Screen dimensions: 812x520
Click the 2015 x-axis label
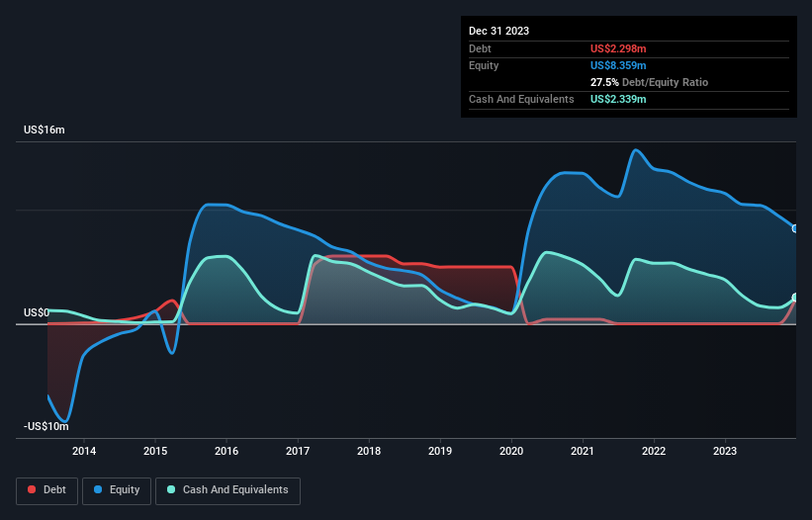pyautogui.click(x=155, y=451)
